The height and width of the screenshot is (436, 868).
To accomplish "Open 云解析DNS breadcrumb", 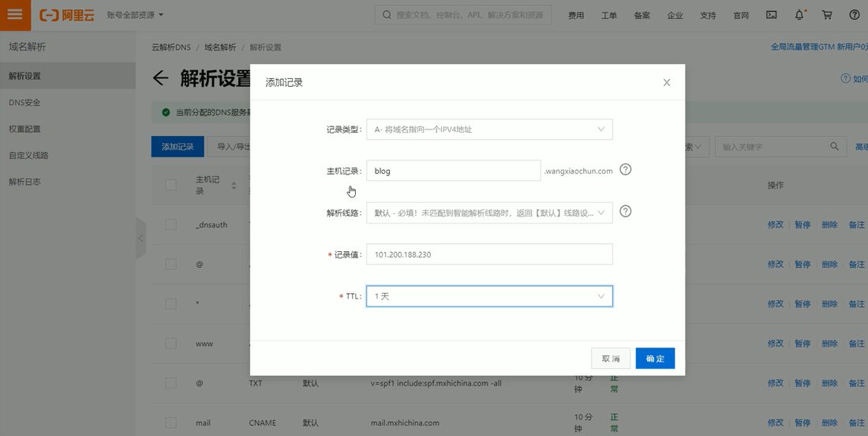I will tap(171, 47).
